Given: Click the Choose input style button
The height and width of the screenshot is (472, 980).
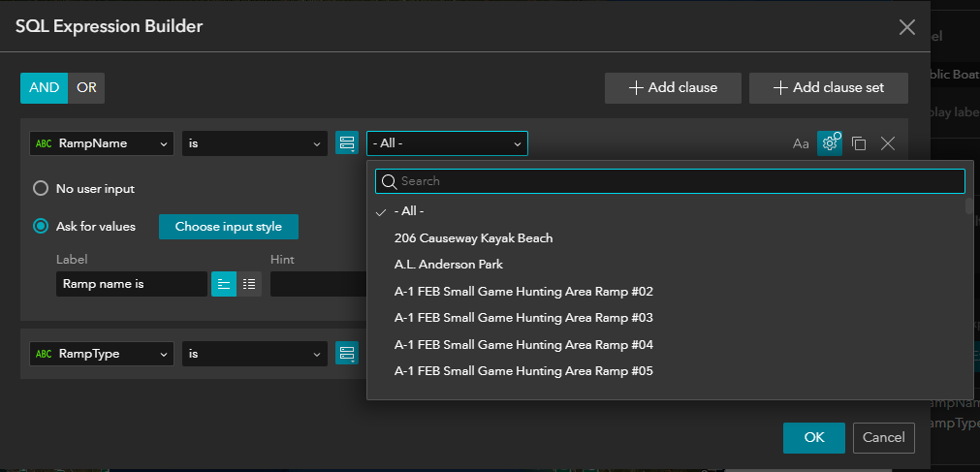Looking at the screenshot, I should click(229, 227).
